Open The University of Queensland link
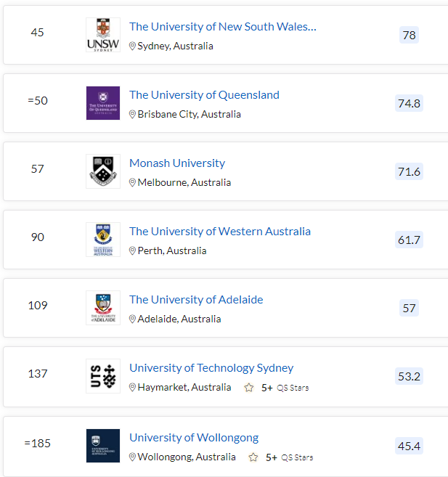The height and width of the screenshot is (477, 448). pos(204,95)
